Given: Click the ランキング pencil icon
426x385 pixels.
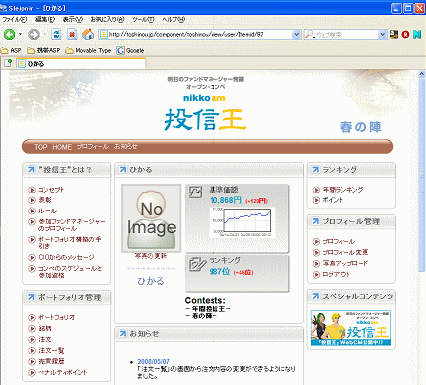Looking at the screenshot, I should 198,264.
